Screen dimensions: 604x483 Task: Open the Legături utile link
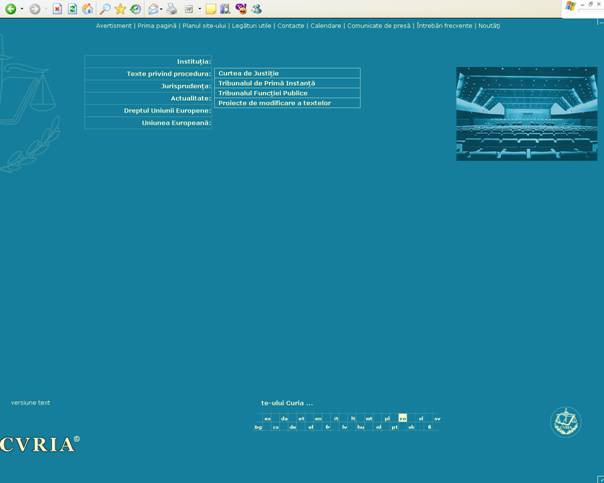point(252,26)
